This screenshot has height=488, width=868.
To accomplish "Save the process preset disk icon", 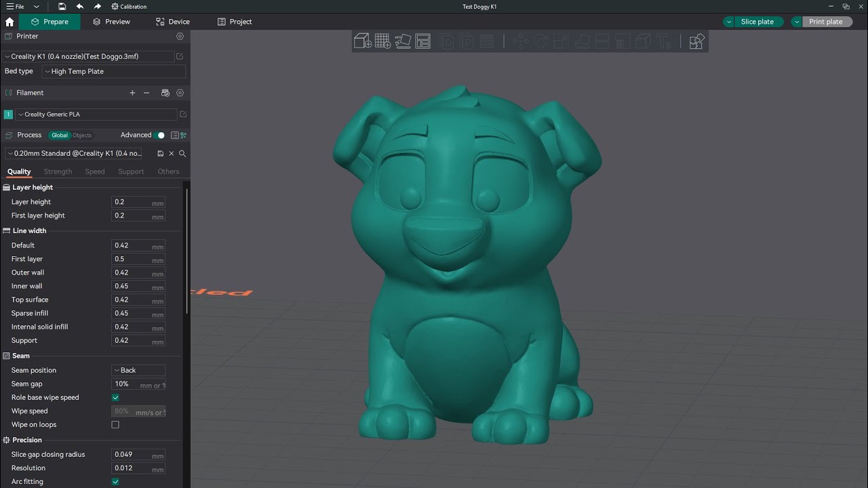I will [x=161, y=154].
